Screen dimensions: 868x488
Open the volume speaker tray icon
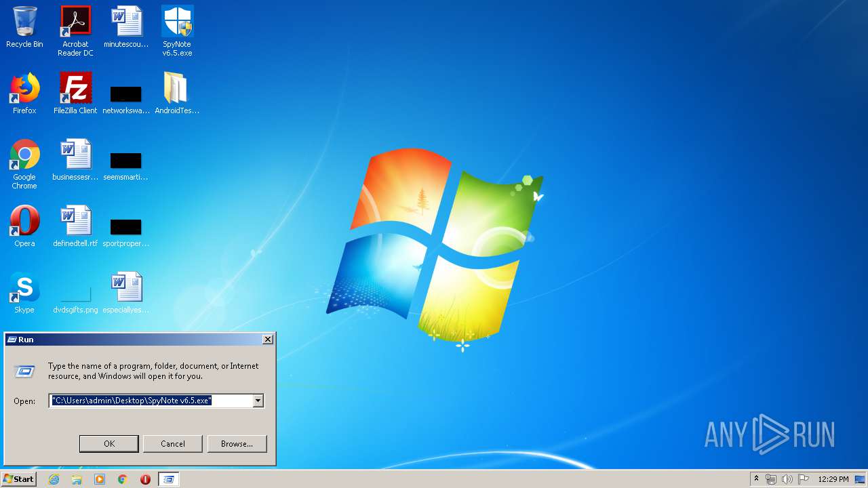click(787, 479)
